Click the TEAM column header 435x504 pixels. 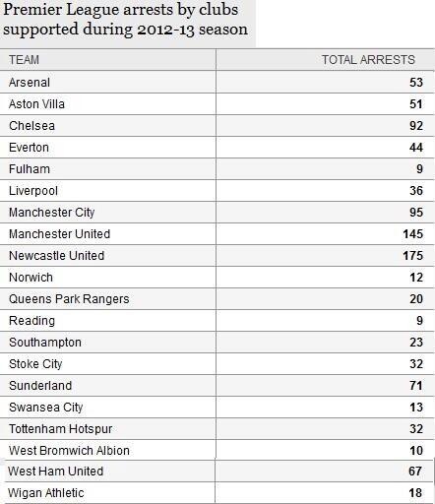tap(24, 60)
